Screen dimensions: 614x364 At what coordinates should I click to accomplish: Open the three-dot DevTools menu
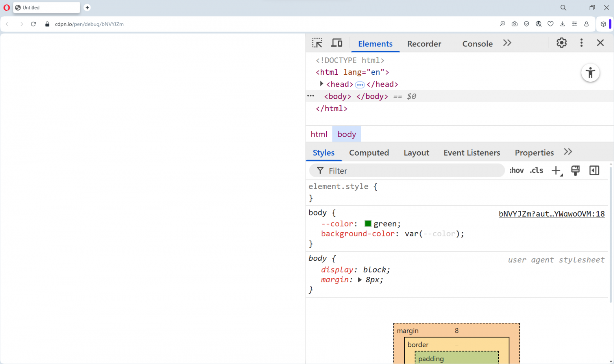click(x=581, y=43)
